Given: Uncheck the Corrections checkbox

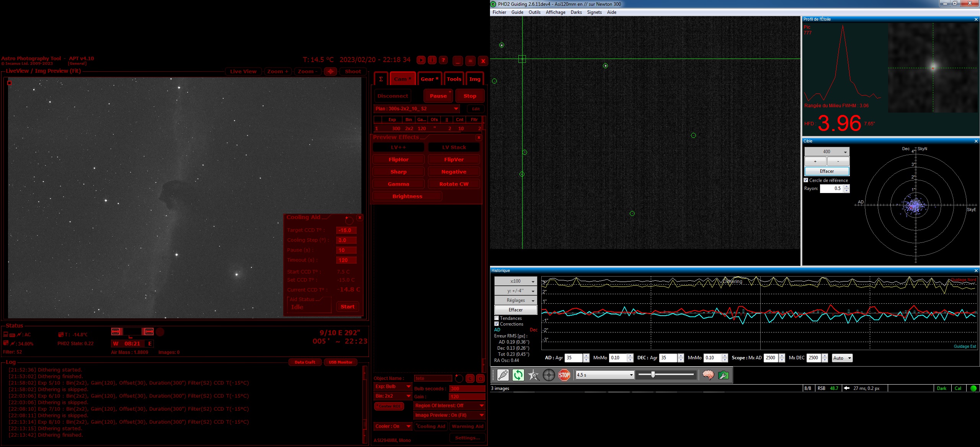Looking at the screenshot, I should point(497,324).
